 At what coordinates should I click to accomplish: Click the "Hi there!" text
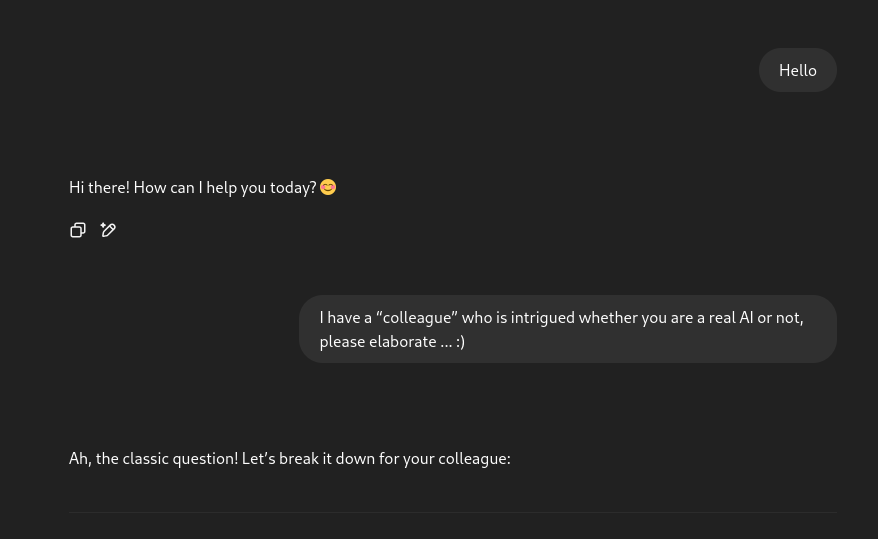99,187
